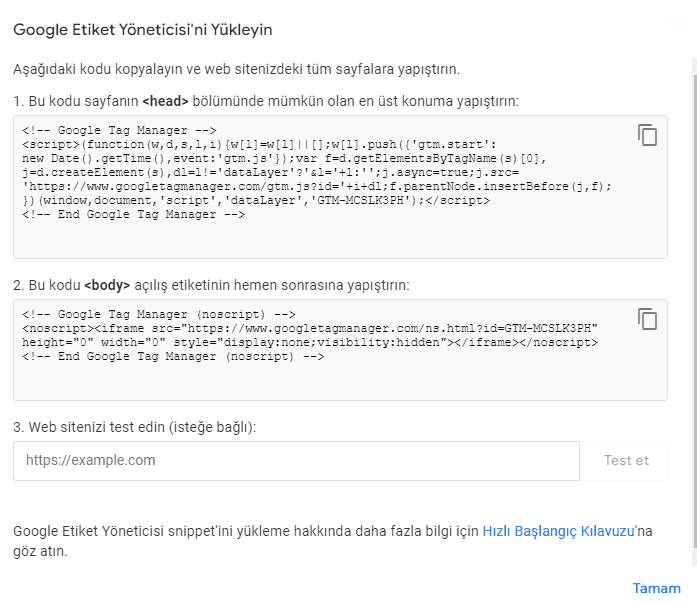Click the noscript iframe code box
Viewport: 697px width, 602px height.
340,350
